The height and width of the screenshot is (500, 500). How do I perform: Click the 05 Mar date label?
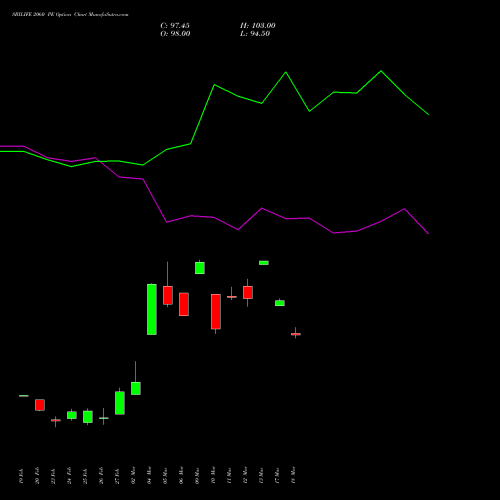165,475
